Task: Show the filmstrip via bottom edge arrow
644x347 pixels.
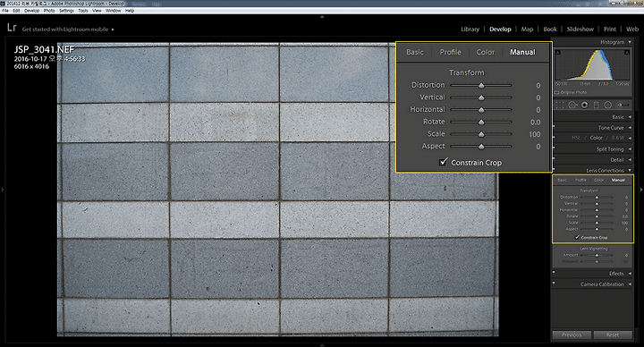Action: [x=322, y=345]
